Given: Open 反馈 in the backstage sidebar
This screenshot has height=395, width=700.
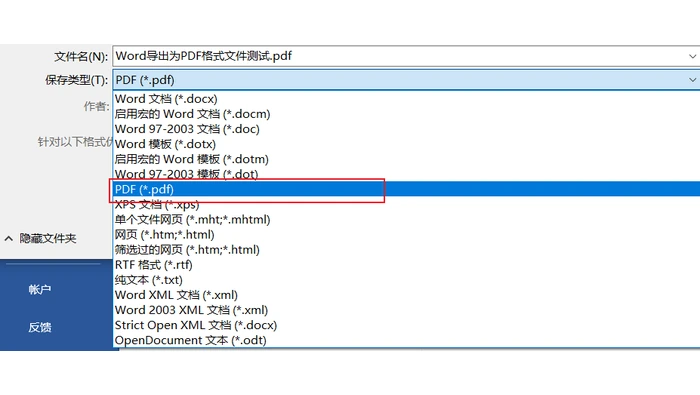Looking at the screenshot, I should (40, 327).
